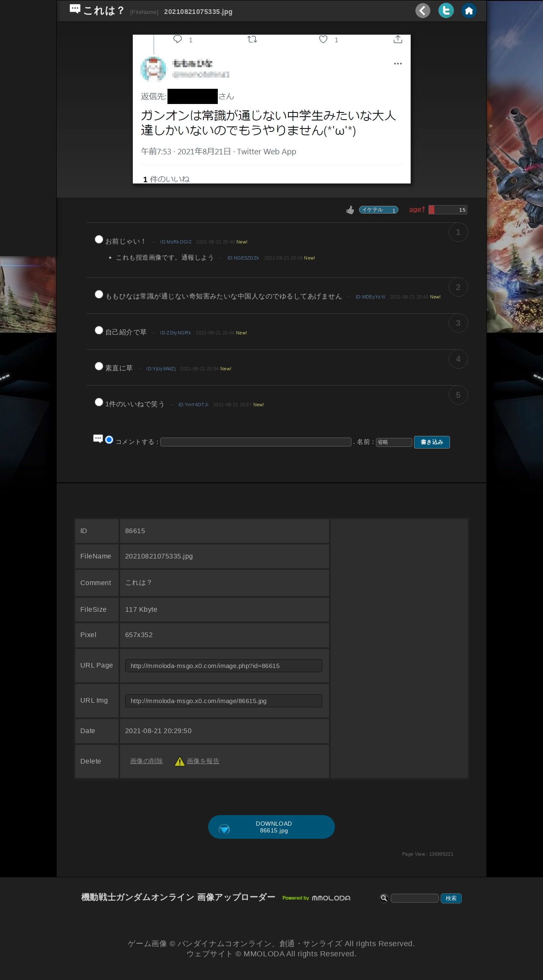Screen dimensions: 543x980
Task: Click user ID:NGE5ZDZk
Action: click(243, 258)
